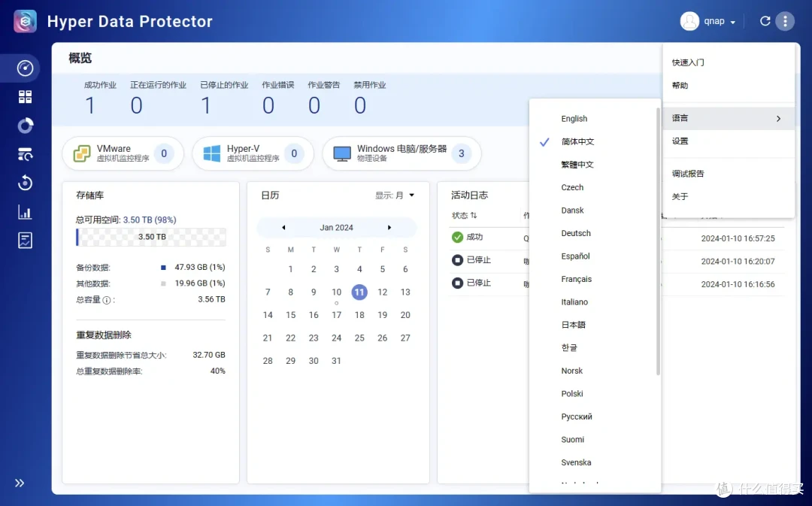Click 帮助 to open help
This screenshot has width=812, height=506.
click(680, 85)
